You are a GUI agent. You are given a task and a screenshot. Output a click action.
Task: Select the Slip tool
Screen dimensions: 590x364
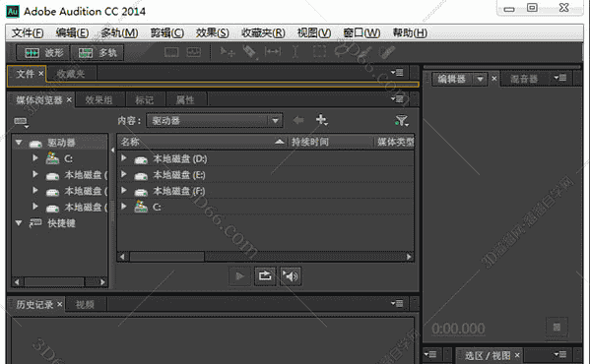click(x=273, y=51)
